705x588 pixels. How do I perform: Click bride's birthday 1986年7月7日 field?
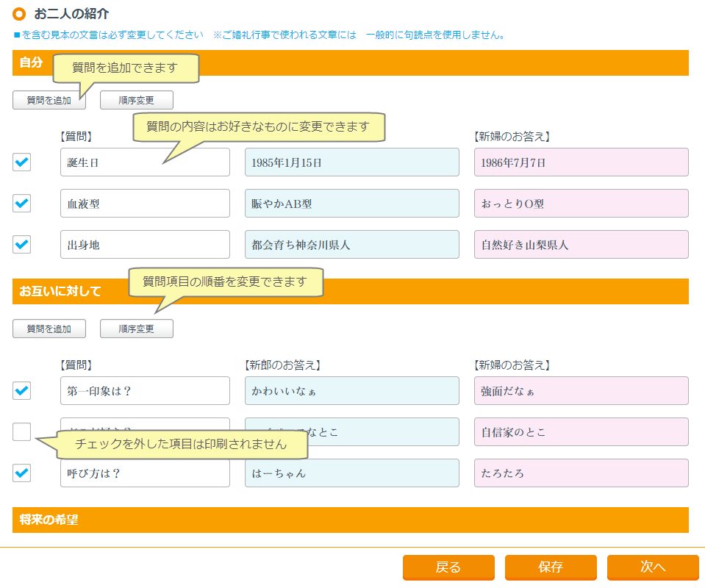pyautogui.click(x=581, y=162)
